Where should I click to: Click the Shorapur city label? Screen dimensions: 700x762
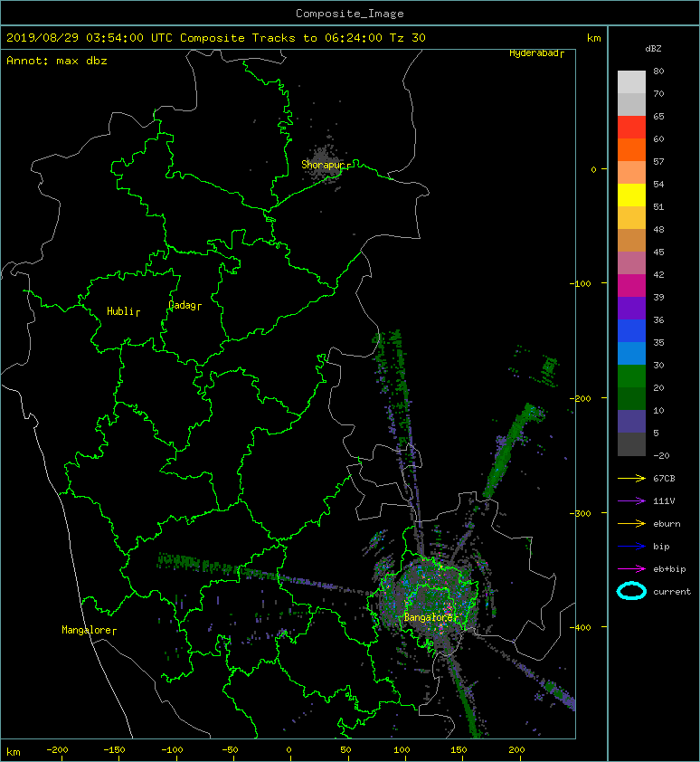(326, 165)
